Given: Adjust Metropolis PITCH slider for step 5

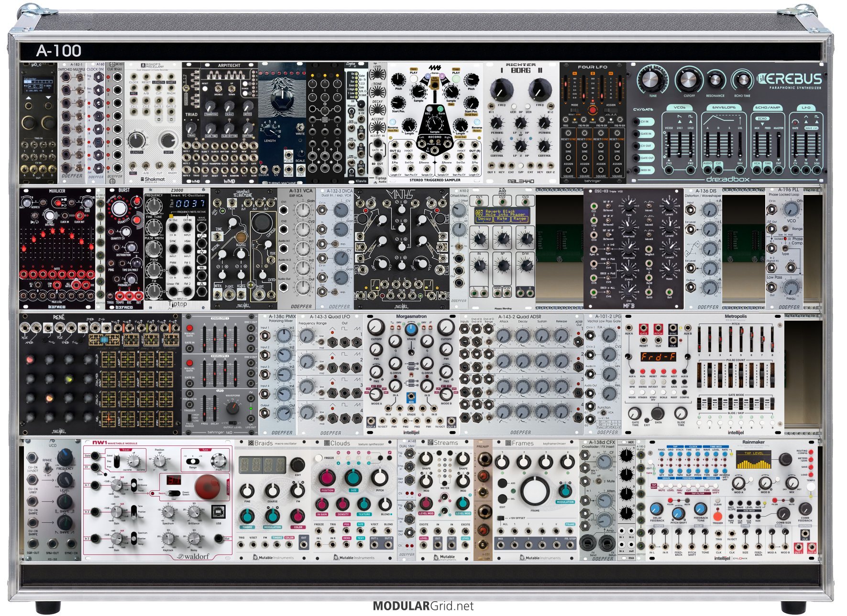Looking at the screenshot, I should pos(741,339).
